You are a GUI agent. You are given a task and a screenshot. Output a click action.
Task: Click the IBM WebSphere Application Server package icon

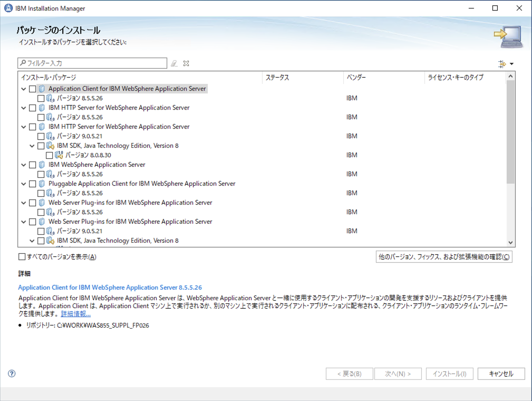click(42, 165)
